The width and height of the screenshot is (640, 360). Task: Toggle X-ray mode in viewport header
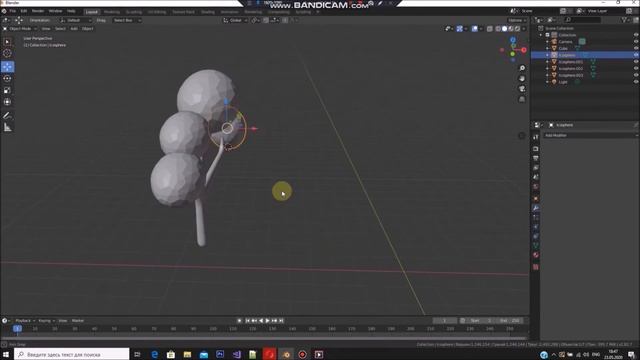tap(490, 29)
